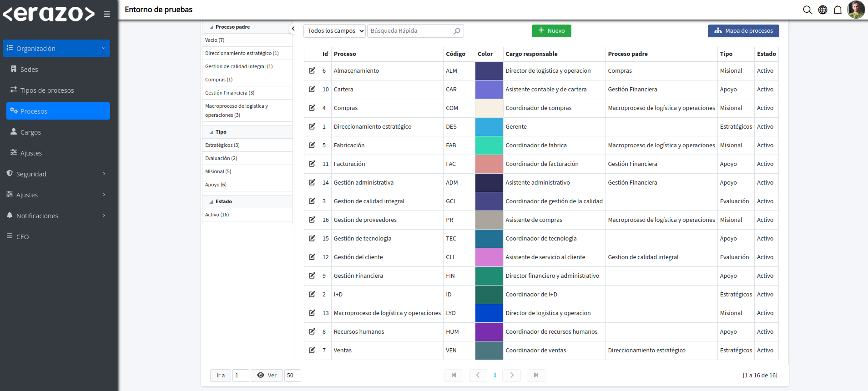This screenshot has height=391, width=868.
Task: Click the edit icon for Almacenamiento row
Action: click(312, 70)
